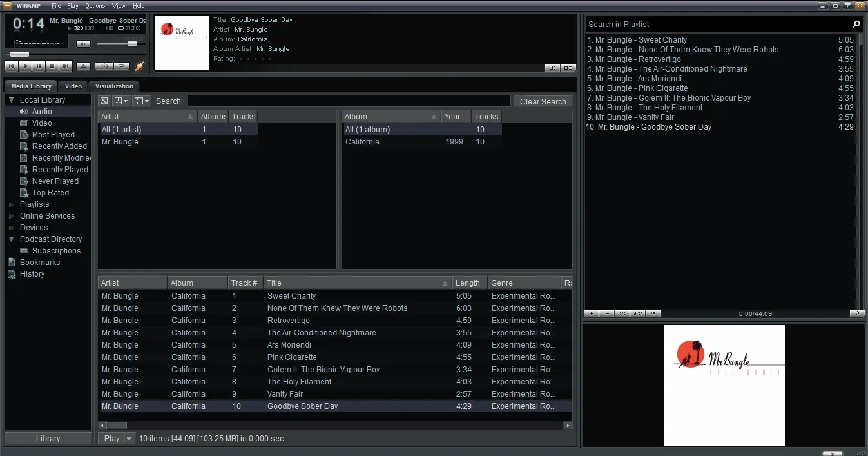Click the plus add button in playlist
The image size is (868, 456).
tap(592, 314)
